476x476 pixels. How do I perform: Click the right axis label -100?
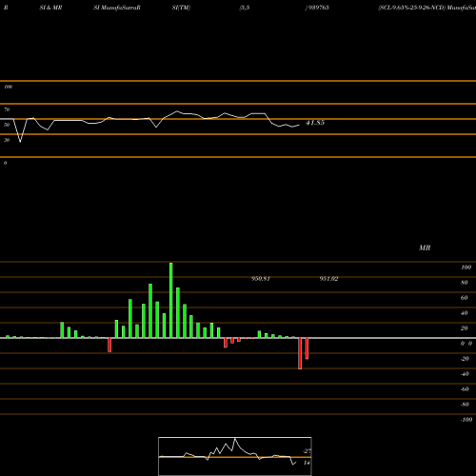click(466, 420)
